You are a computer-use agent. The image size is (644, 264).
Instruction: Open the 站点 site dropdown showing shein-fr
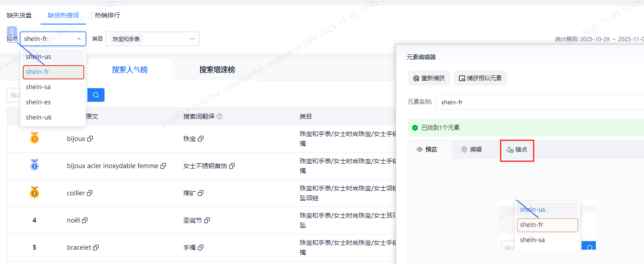(53, 39)
